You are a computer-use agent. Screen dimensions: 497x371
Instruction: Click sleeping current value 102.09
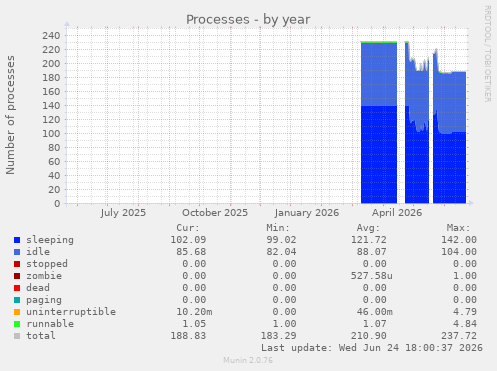[188, 240]
